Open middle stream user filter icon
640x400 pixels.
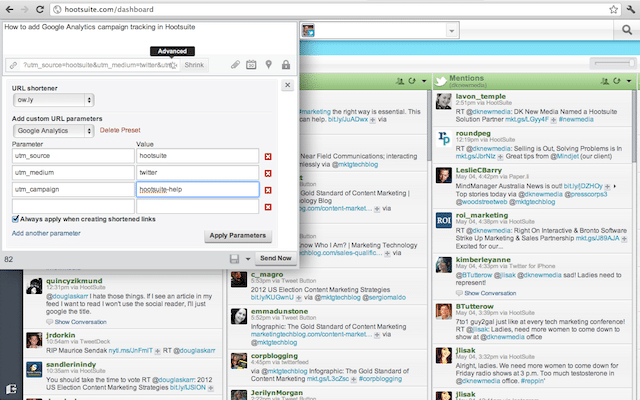tap(400, 81)
